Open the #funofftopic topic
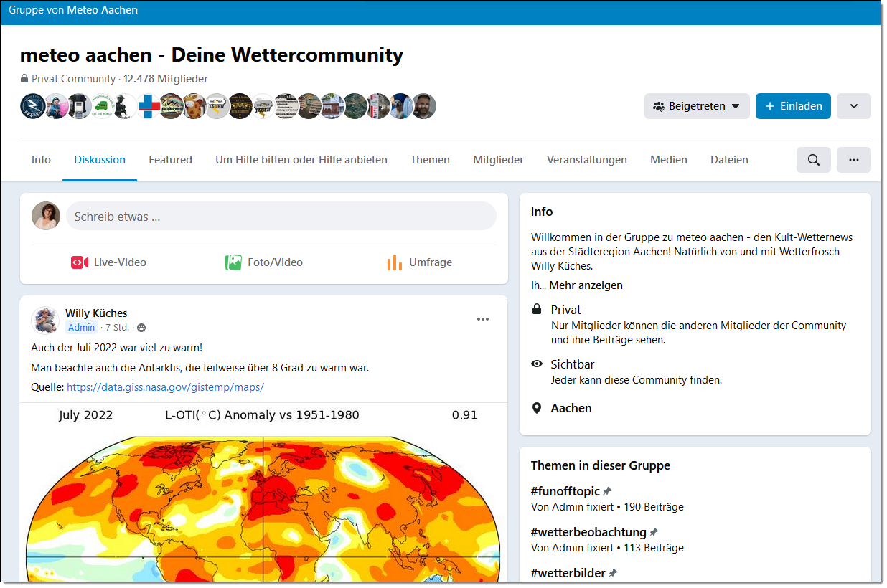 click(x=565, y=492)
